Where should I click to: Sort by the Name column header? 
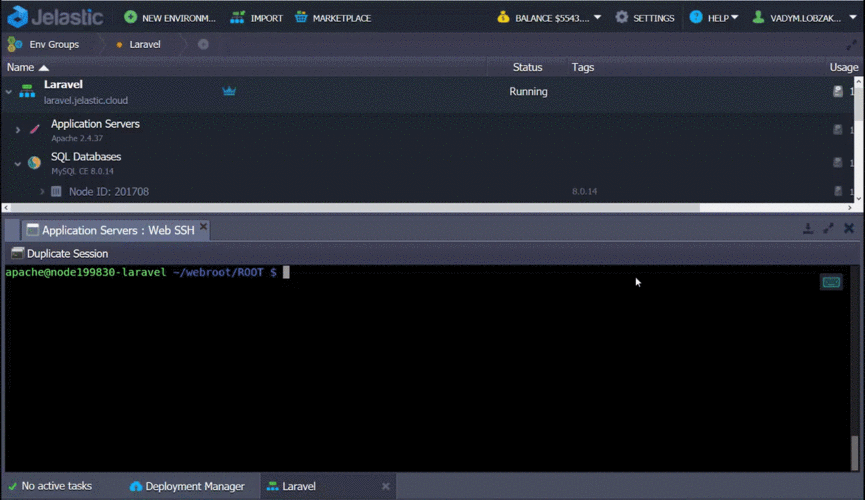(x=28, y=67)
